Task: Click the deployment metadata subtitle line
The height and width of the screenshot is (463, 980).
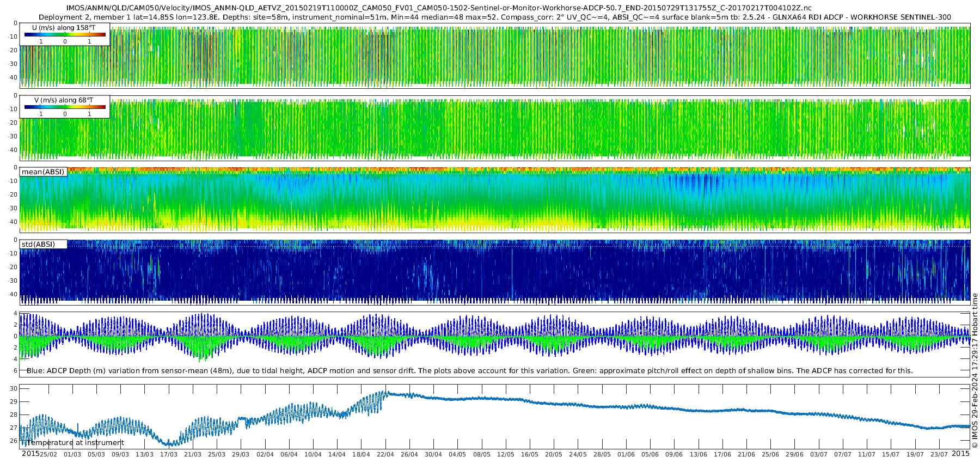Action: tap(495, 17)
